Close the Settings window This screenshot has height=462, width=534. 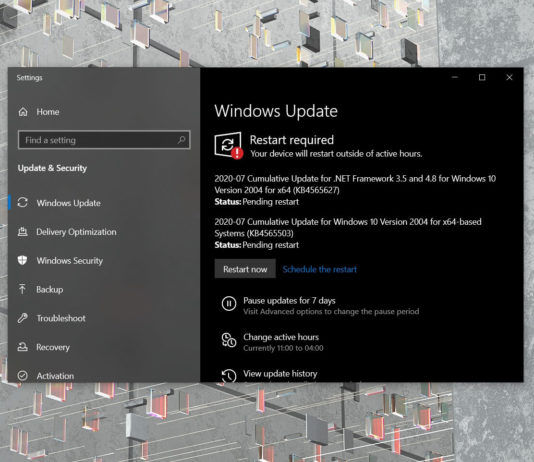tap(509, 77)
